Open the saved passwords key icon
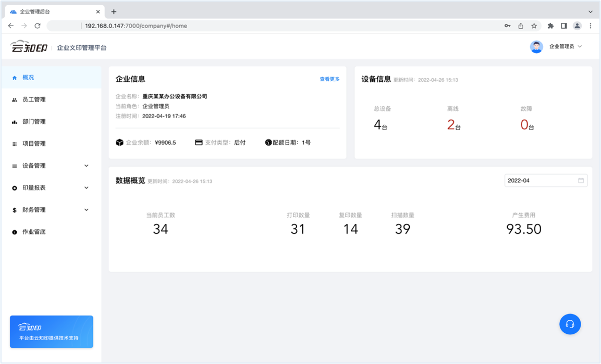The height and width of the screenshot is (364, 601). 507,26
